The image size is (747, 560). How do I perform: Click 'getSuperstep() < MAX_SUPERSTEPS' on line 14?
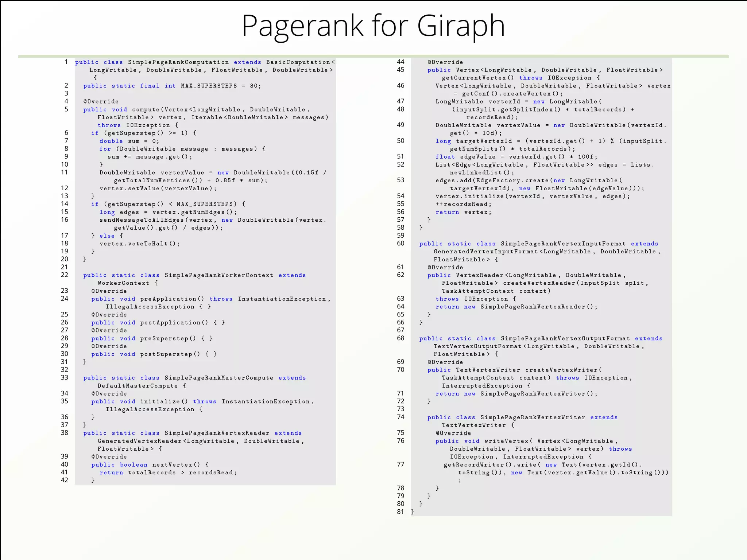170,204
